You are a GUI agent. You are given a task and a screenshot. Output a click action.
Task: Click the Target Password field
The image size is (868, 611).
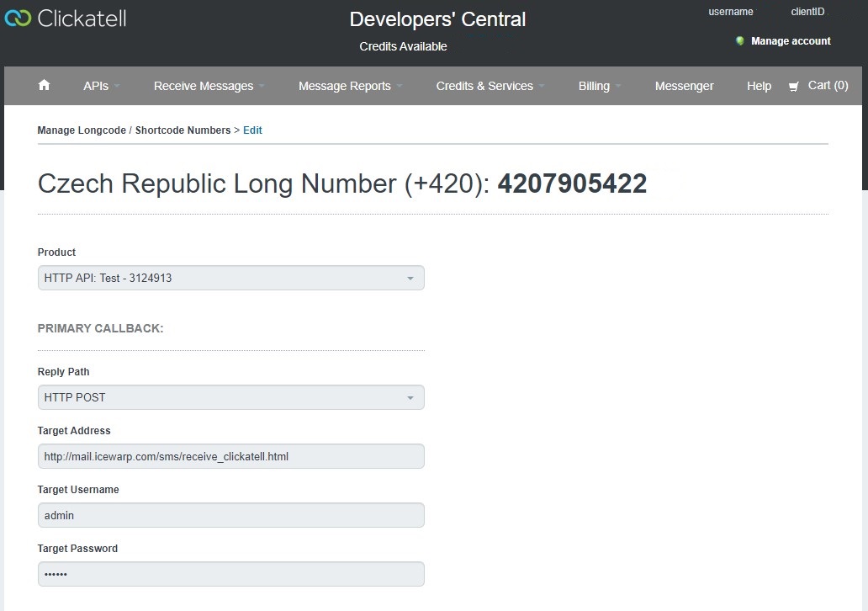pyautogui.click(x=230, y=574)
